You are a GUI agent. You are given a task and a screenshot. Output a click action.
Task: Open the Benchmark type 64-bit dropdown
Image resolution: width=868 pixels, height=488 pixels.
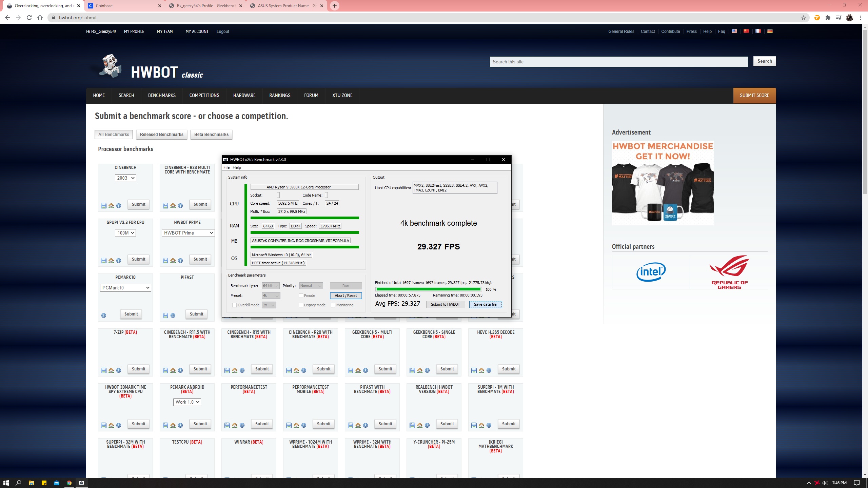271,286
